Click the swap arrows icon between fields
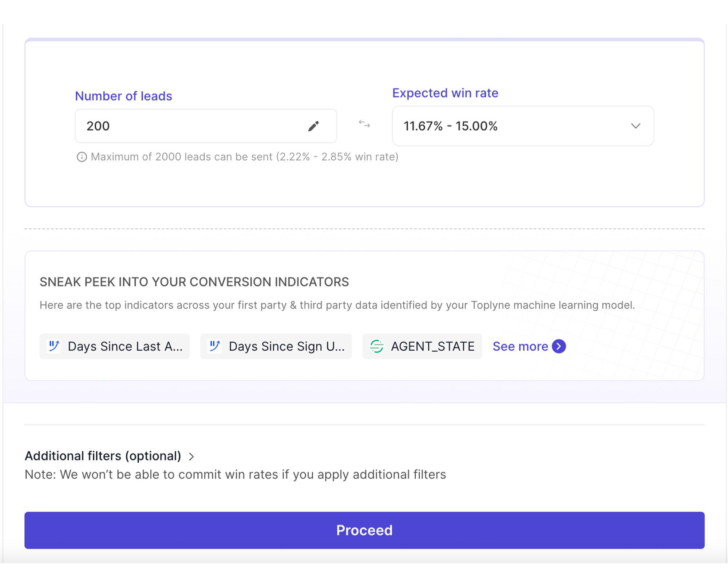The width and height of the screenshot is (728, 582). coord(364,124)
